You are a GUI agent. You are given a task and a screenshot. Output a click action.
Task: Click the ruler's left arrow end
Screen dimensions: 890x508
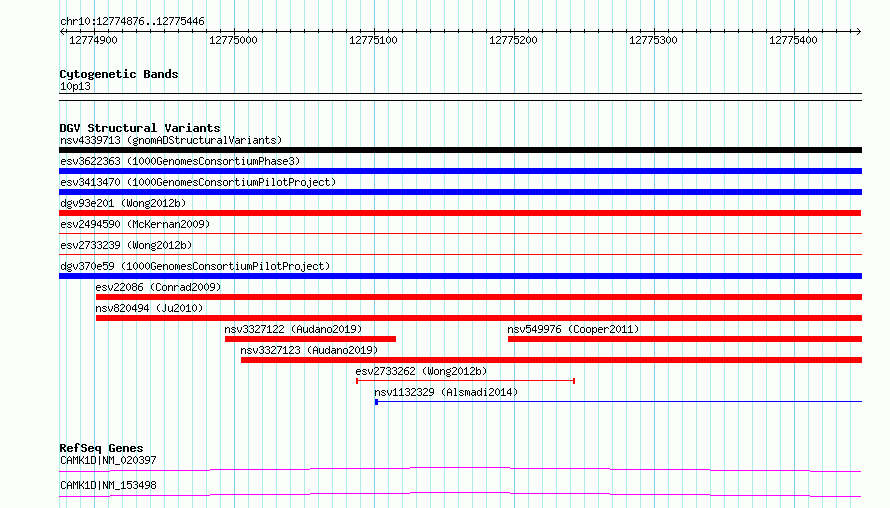point(62,31)
